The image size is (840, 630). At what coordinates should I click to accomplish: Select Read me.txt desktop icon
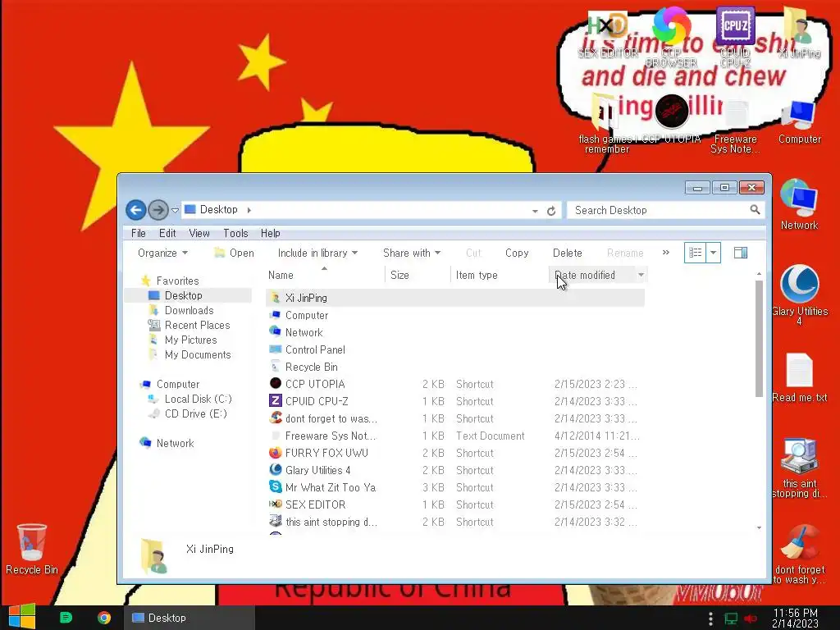pos(799,377)
